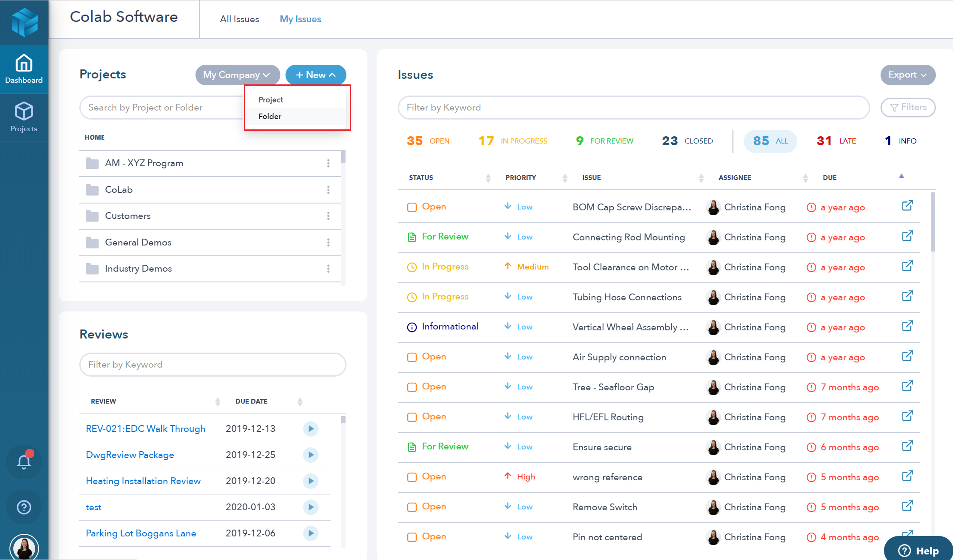Play the DwgReview Package review
This screenshot has height=560, width=953.
(x=311, y=455)
